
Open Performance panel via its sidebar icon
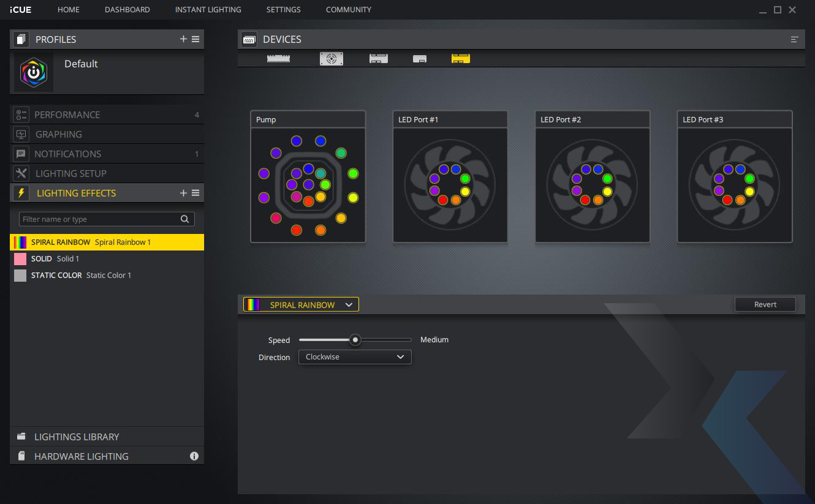click(21, 115)
